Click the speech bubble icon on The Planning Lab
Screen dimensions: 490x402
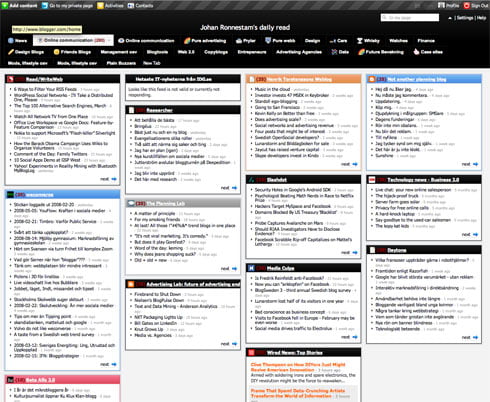131,203
